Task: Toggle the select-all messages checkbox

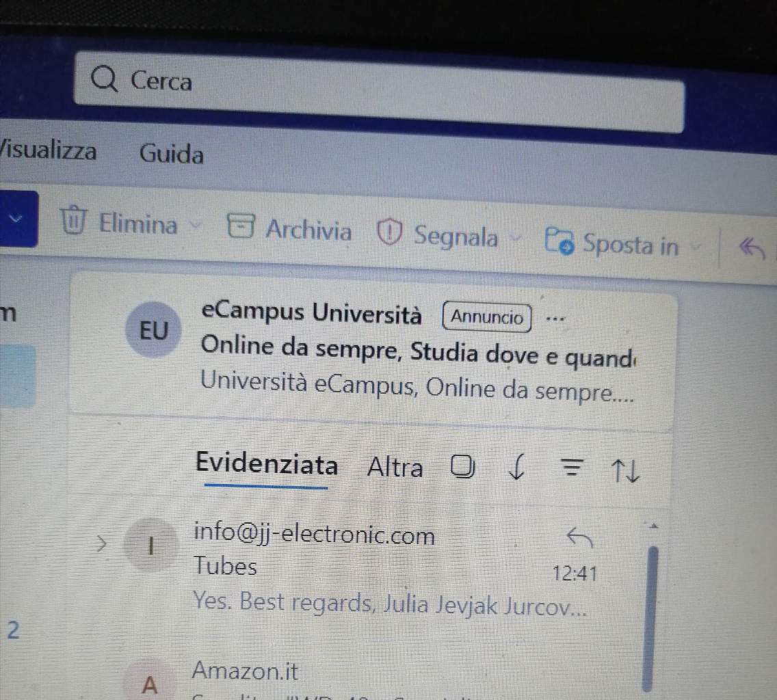Action: [x=462, y=466]
